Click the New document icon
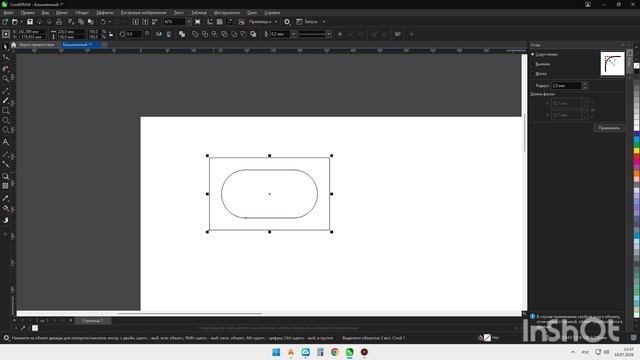 5,22
